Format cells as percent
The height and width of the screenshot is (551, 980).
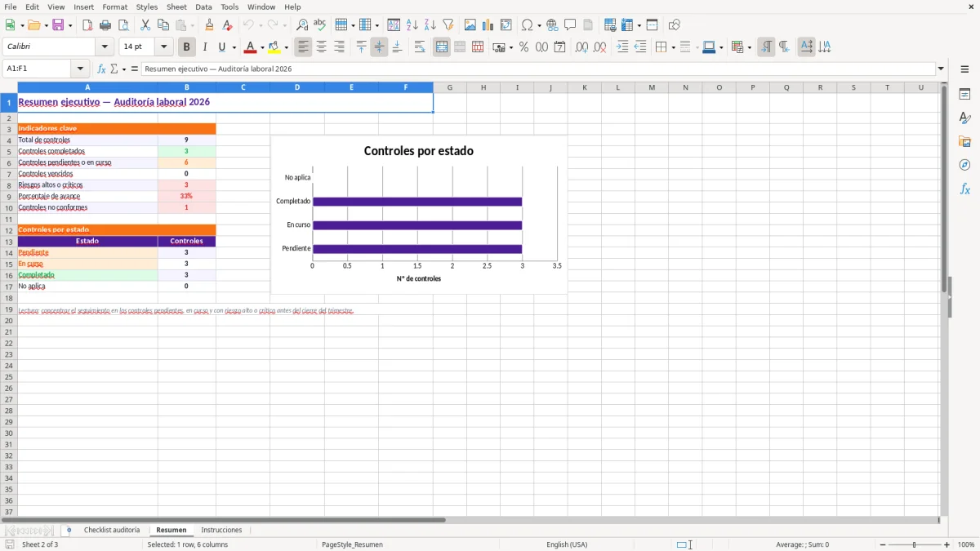[523, 47]
